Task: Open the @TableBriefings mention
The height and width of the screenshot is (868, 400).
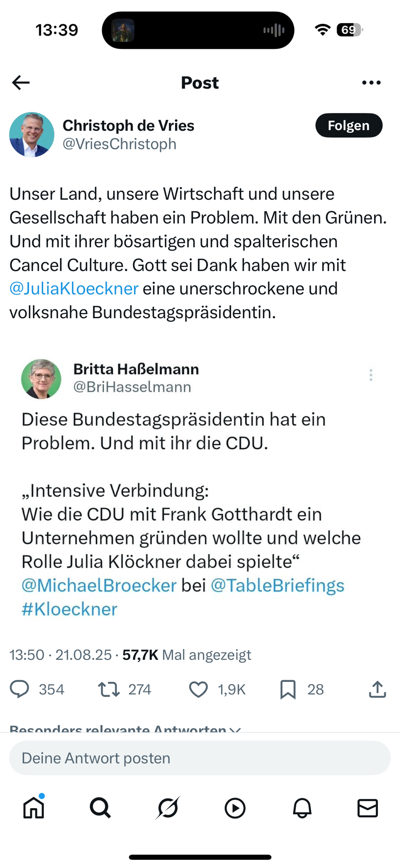Action: [277, 585]
